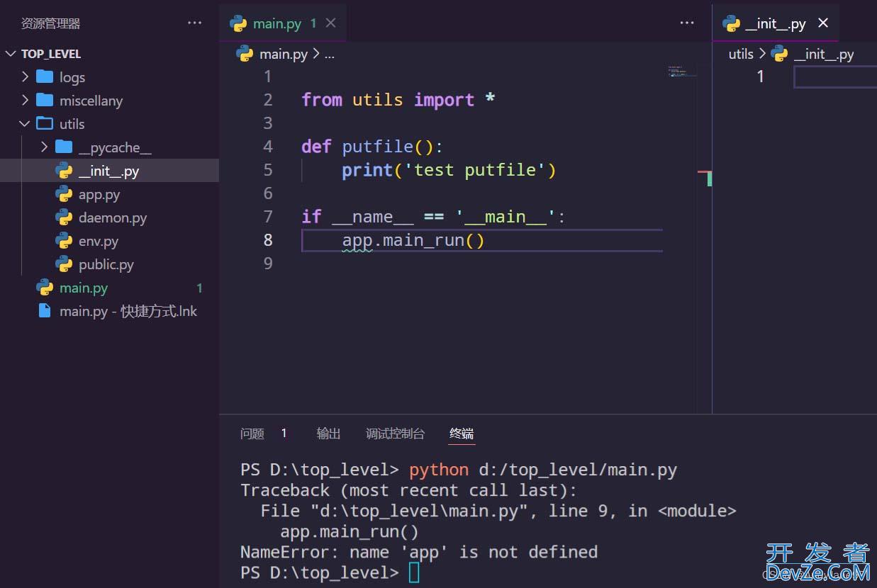Click the 'from utils import *' line
Screen dimensions: 877x588
click(x=398, y=100)
